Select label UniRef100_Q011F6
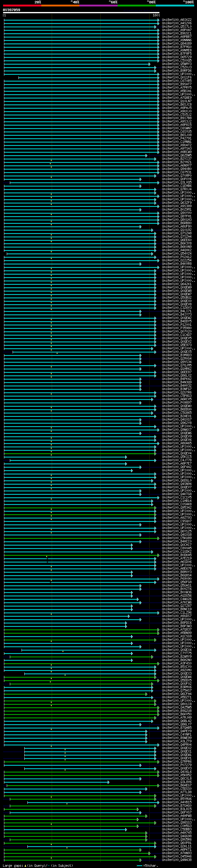This screenshot has height=868, width=197. click(x=177, y=78)
